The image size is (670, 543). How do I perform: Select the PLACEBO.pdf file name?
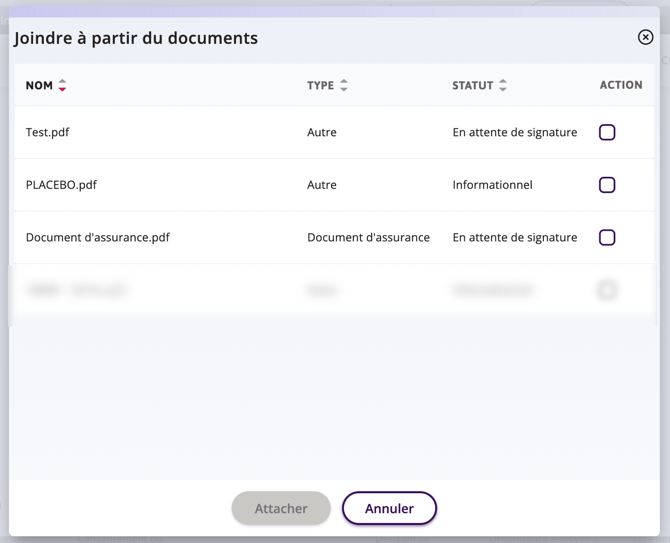tap(61, 185)
